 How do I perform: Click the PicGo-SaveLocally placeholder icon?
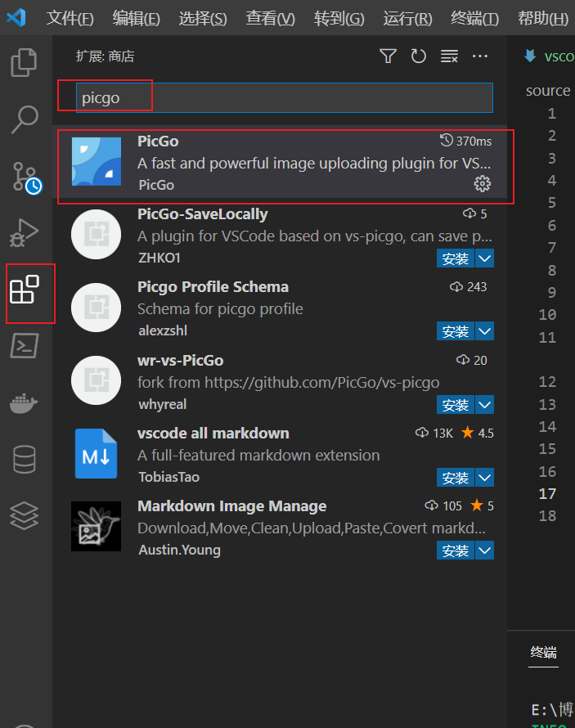(96, 235)
